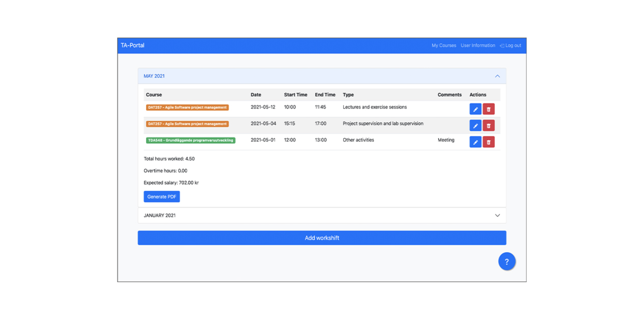Select DAT257 course badge on 2021-05-12 row
The width and height of the screenshot is (644, 319).
pyautogui.click(x=187, y=108)
